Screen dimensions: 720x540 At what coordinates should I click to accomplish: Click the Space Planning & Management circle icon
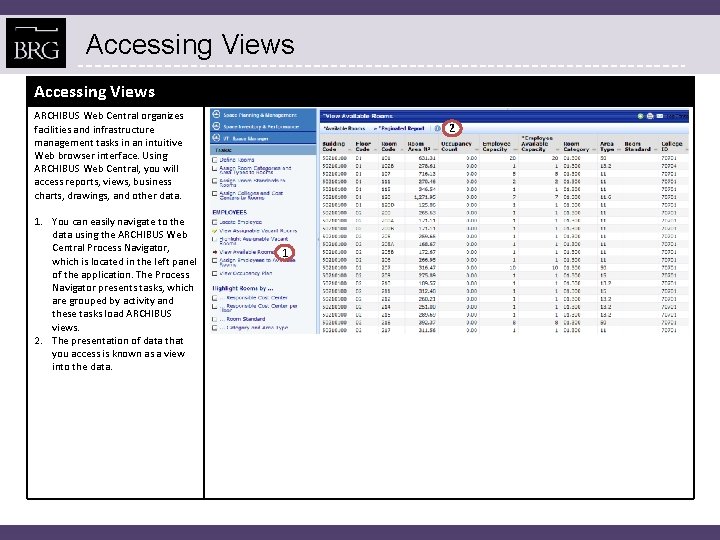[216, 114]
